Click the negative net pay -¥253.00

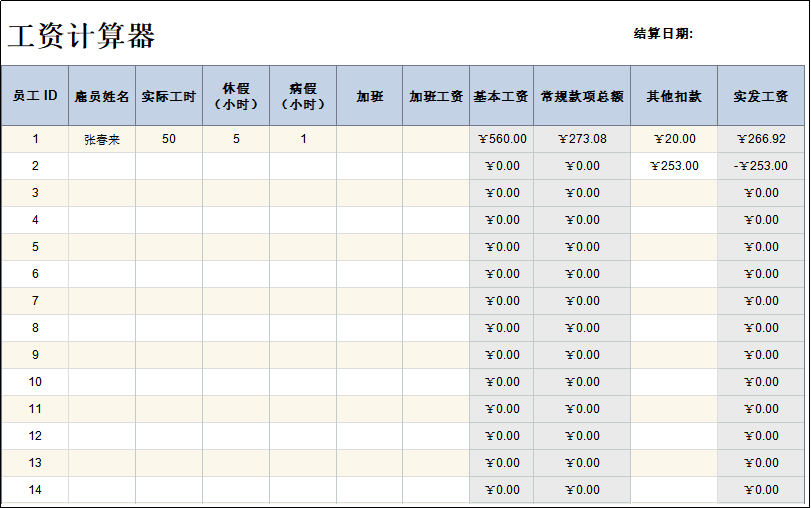coord(761,166)
